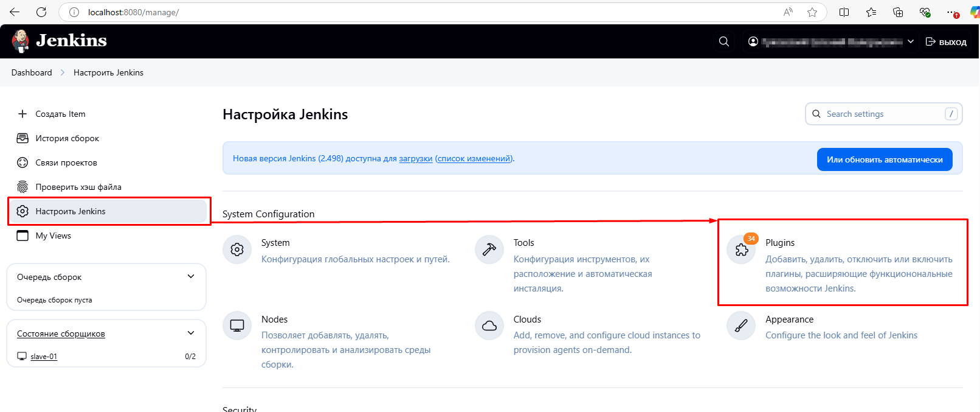
Task: Open the user account dropdown chevron
Action: coord(910,41)
